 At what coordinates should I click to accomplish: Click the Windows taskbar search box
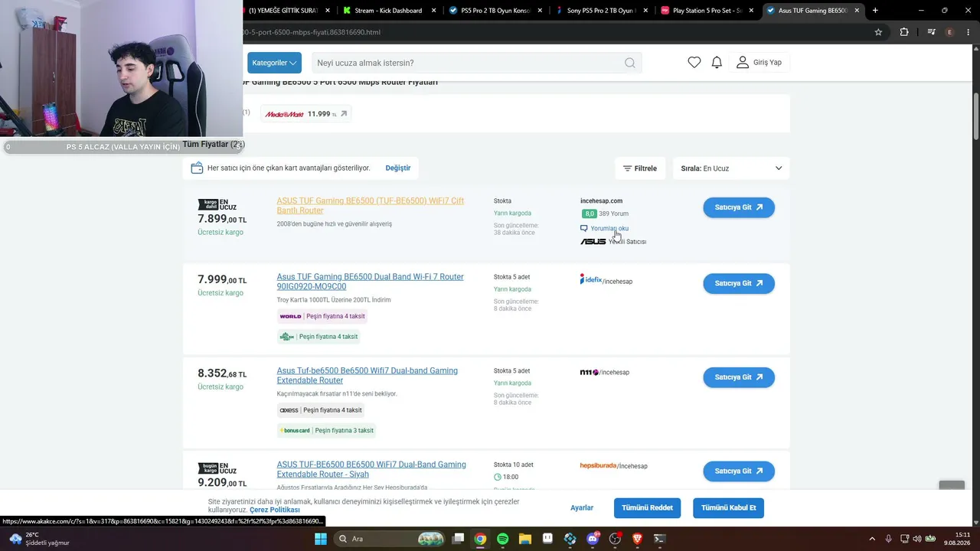[390, 539]
